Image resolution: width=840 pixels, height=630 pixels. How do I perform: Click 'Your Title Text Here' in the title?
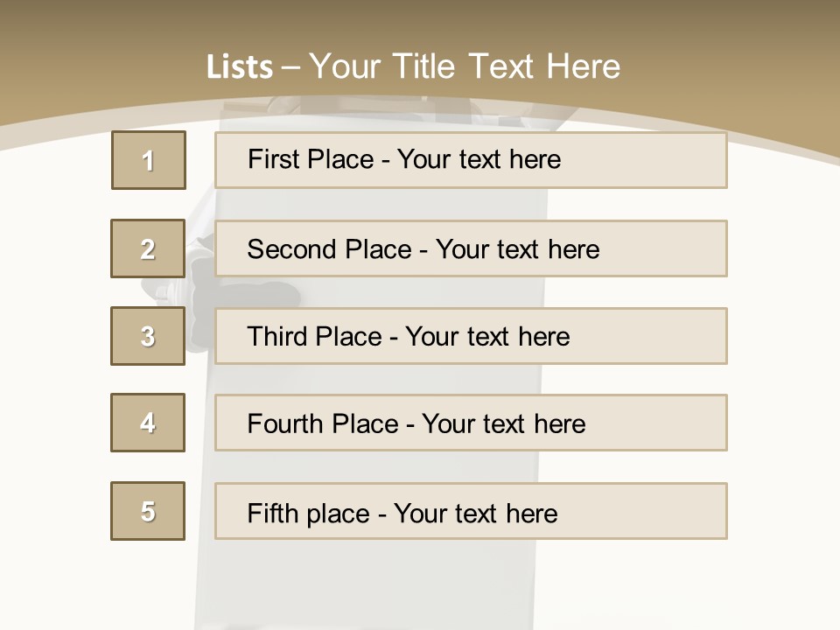(464, 66)
